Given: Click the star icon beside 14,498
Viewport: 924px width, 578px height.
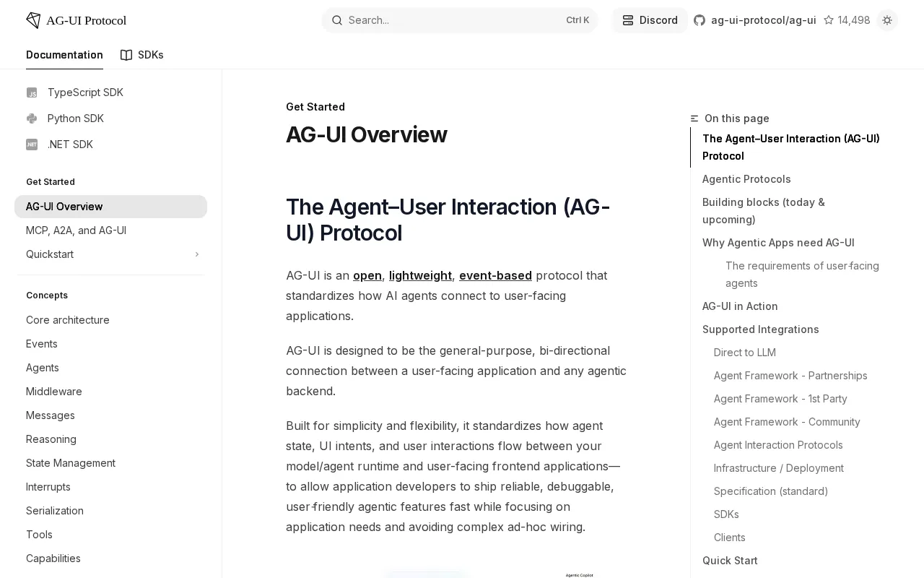Looking at the screenshot, I should pos(829,20).
